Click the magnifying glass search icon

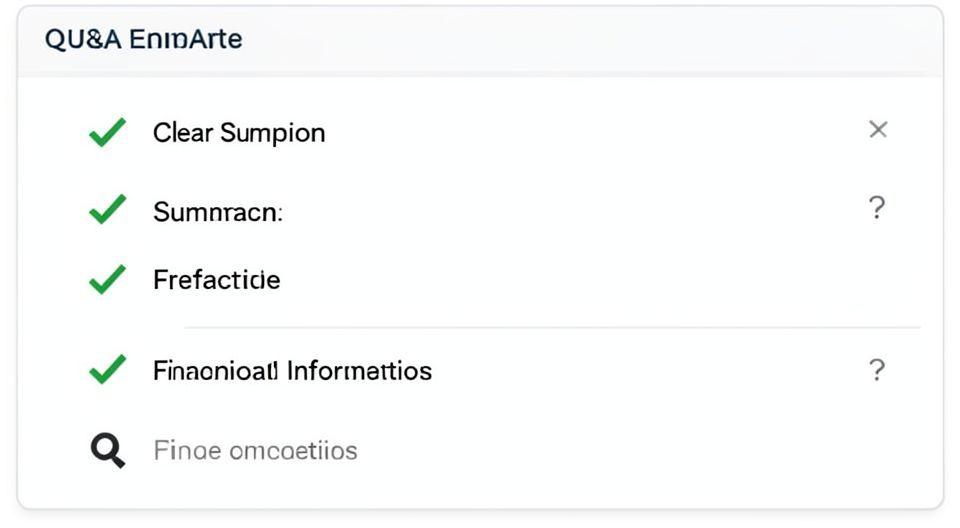click(x=107, y=451)
